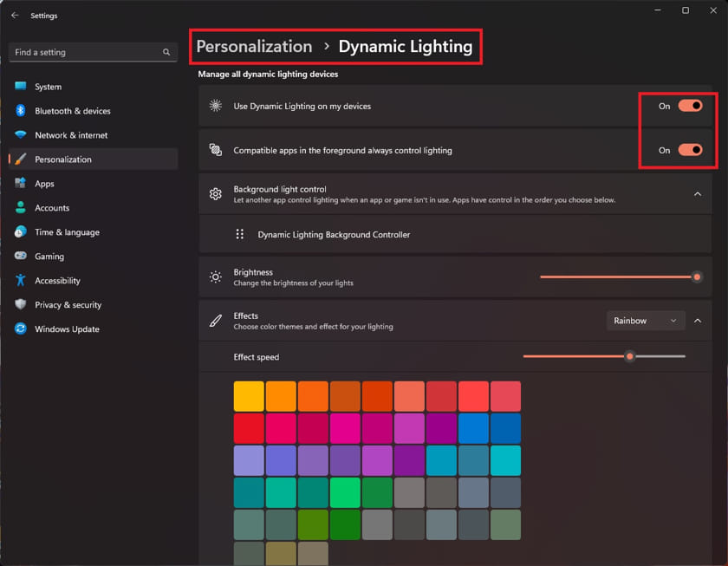The image size is (728, 566).
Task: Toggle Use Dynamic Lighting on my devices
Action: (x=691, y=106)
